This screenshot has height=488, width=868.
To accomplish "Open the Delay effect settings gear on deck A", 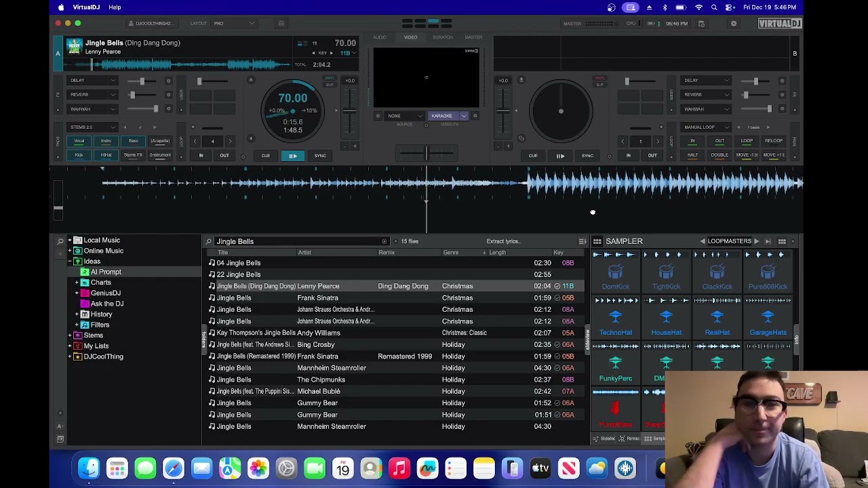I will pyautogui.click(x=168, y=81).
